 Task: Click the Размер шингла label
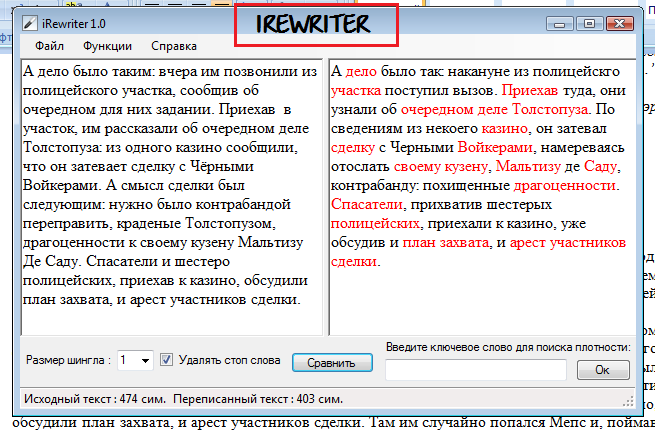68,360
